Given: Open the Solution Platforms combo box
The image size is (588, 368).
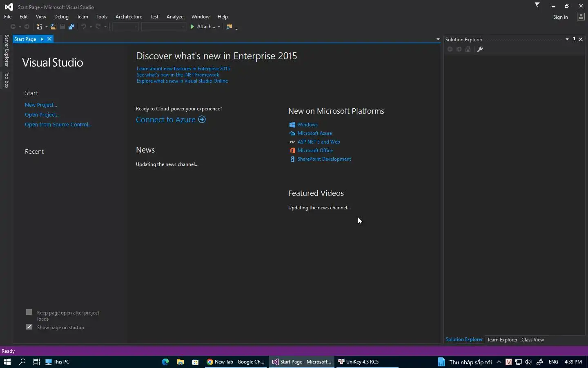Looking at the screenshot, I should pos(164,27).
